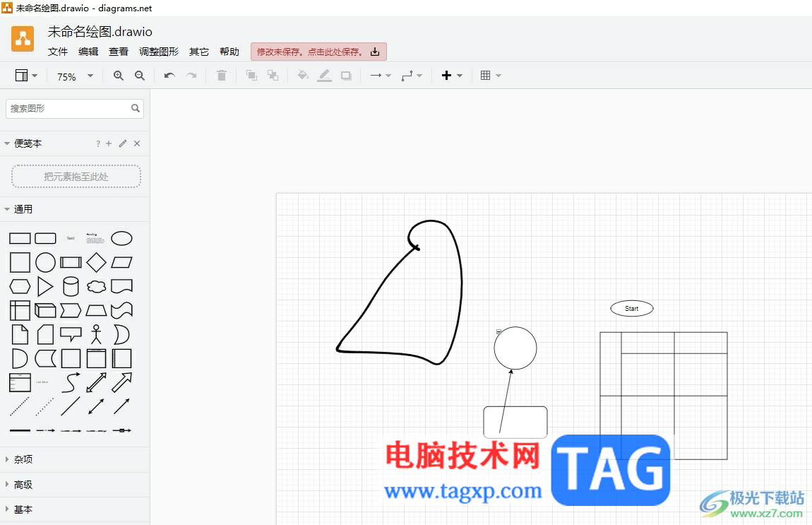Image resolution: width=812 pixels, height=525 pixels.
Task: Select the bidirectional block arrow shape
Action: (x=96, y=382)
